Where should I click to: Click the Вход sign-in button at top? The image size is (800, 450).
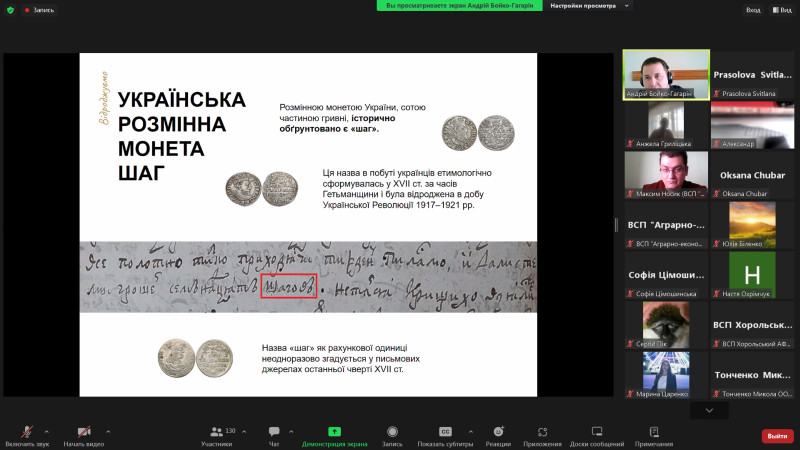point(752,9)
